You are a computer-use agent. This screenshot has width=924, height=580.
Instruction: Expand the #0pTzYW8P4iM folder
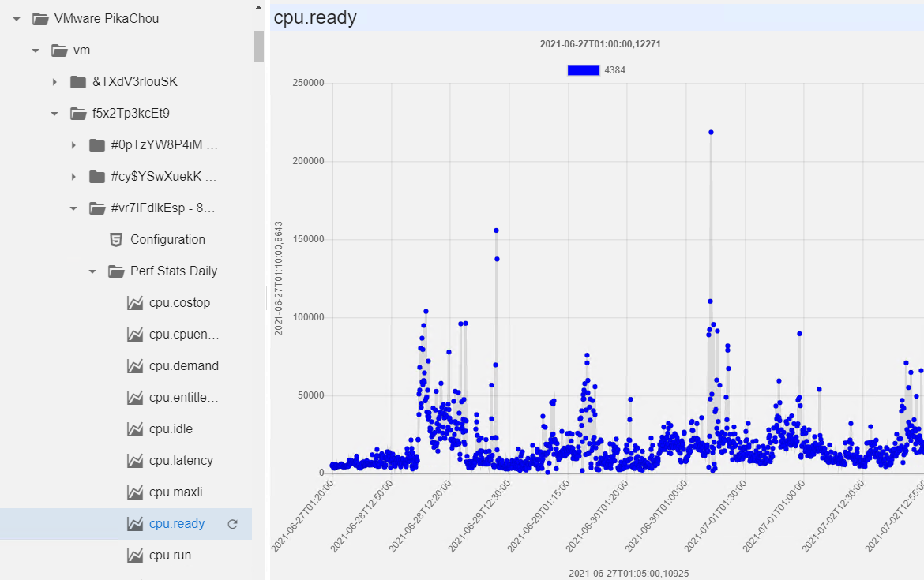[x=73, y=145]
